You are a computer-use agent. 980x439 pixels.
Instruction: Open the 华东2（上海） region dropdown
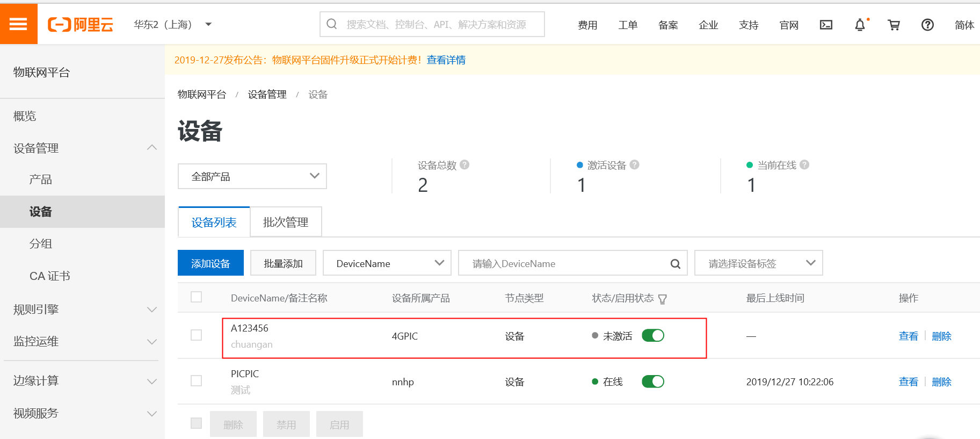(173, 25)
